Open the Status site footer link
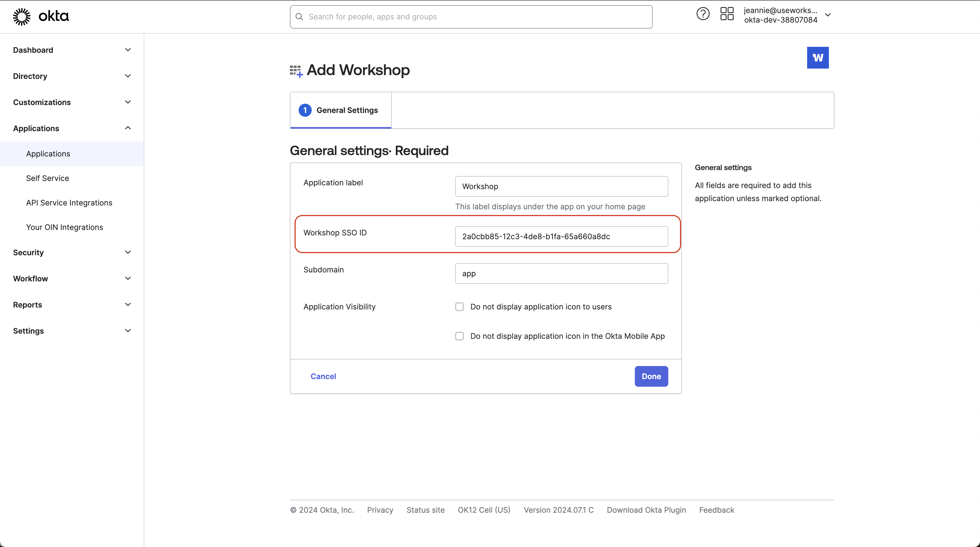This screenshot has width=980, height=547. (425, 510)
